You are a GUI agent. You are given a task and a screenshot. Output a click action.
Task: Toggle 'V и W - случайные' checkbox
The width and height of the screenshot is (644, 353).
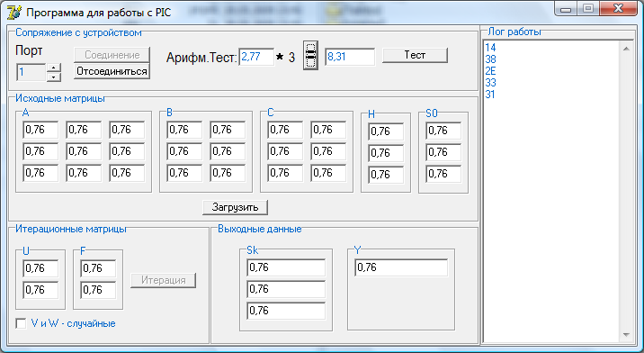click(x=21, y=323)
